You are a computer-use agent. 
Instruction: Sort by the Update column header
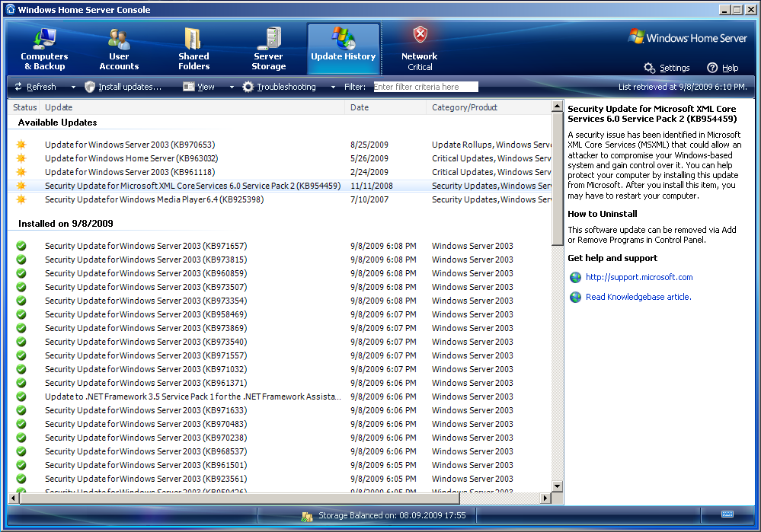tap(192, 107)
